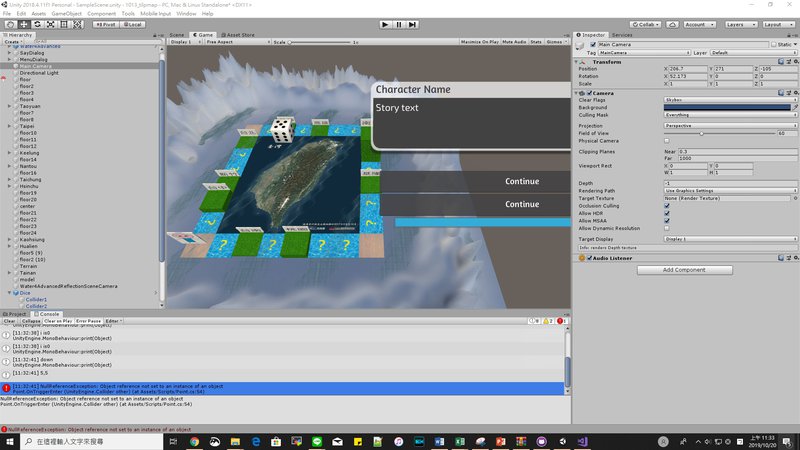This screenshot has width=800, height=450.
Task: Select the Rotate tool in the toolbar
Action: pos(37,24)
